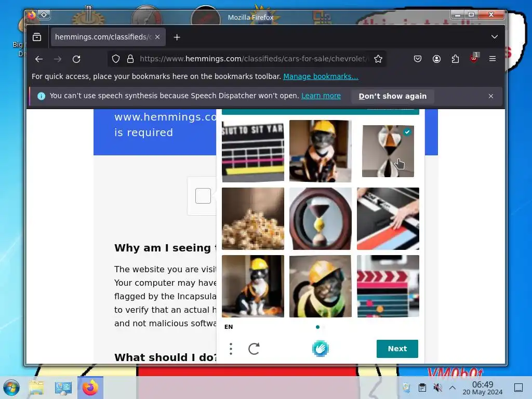This screenshot has width=532, height=399.
Task: Select the clapperboard sign image tile
Action: click(x=253, y=151)
